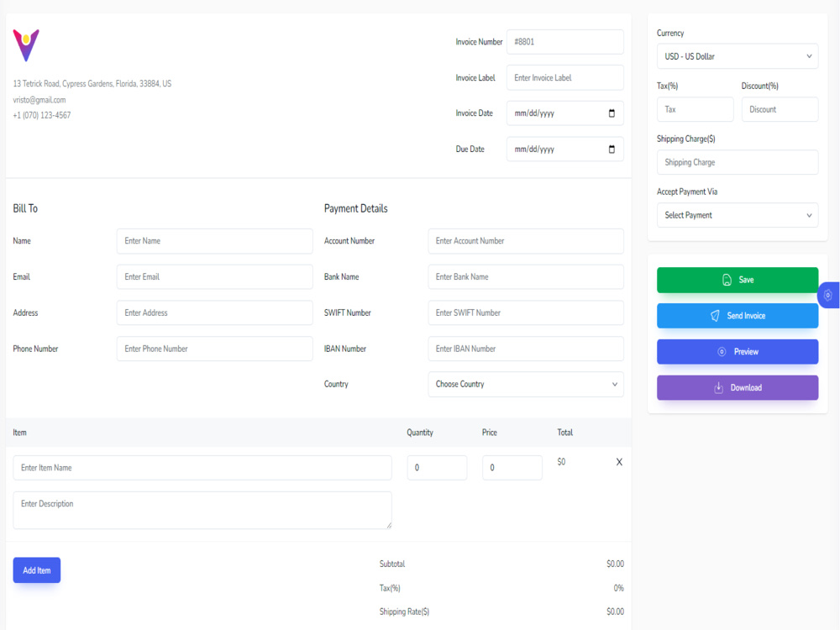Click the paper plane icon on Send Invoice
Screen dimensions: 840x630
tap(713, 315)
